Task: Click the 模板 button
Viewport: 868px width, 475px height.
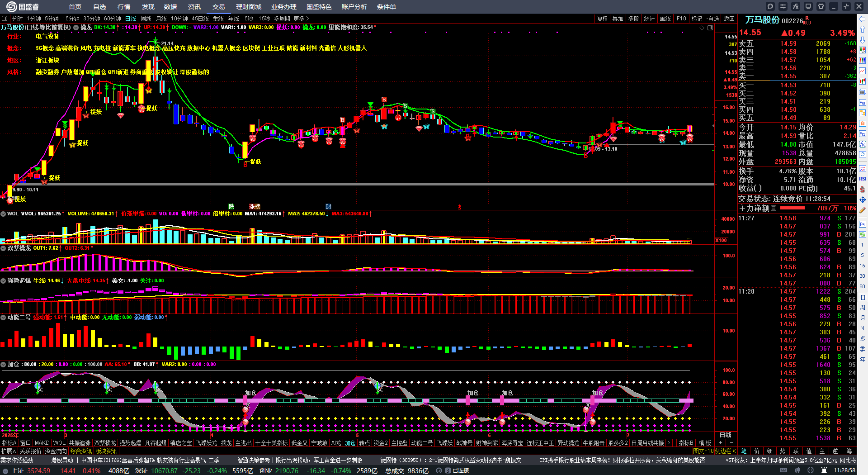Action: point(705,443)
